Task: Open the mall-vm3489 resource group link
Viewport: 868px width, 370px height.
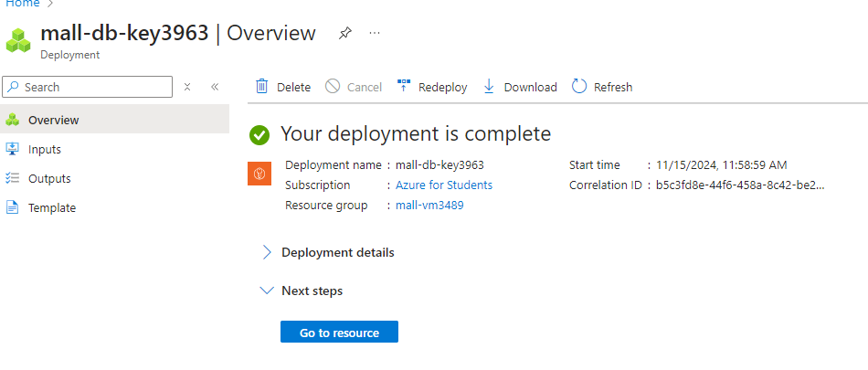Action: tap(429, 206)
